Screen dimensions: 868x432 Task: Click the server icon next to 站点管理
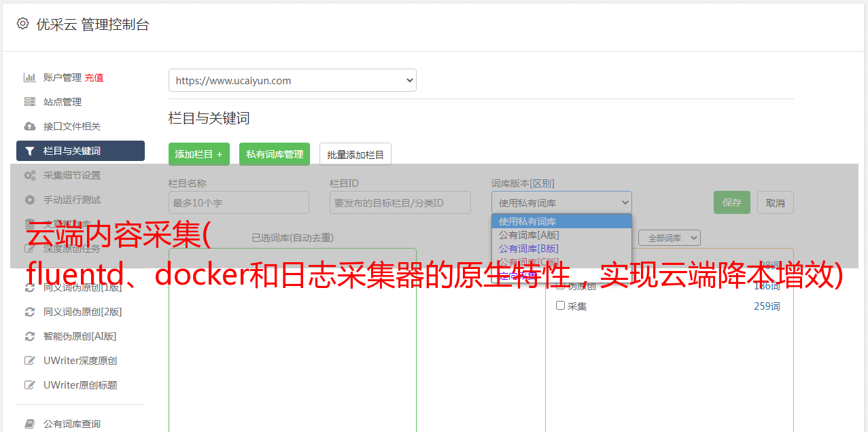pos(30,102)
